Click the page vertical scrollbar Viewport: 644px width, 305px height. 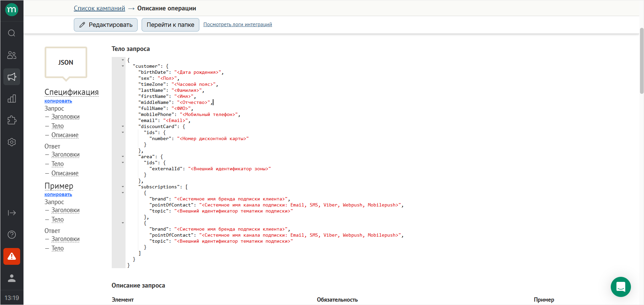click(x=641, y=60)
